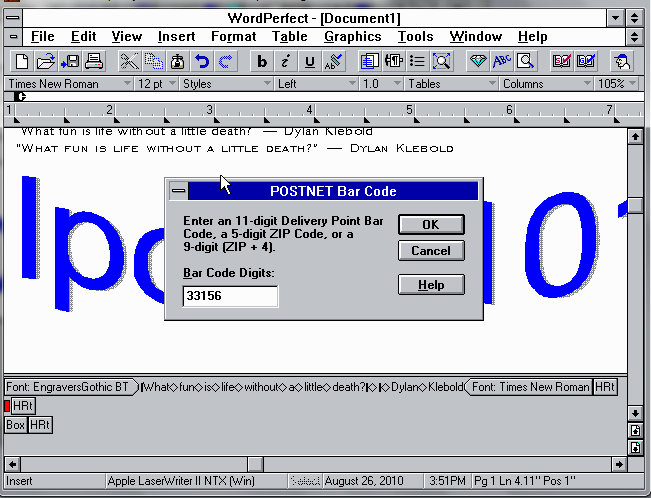
Task: Open the Window menu
Action: click(476, 37)
